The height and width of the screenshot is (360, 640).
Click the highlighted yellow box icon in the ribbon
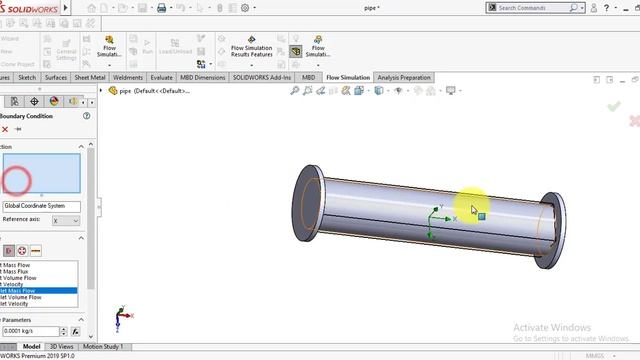click(296, 51)
